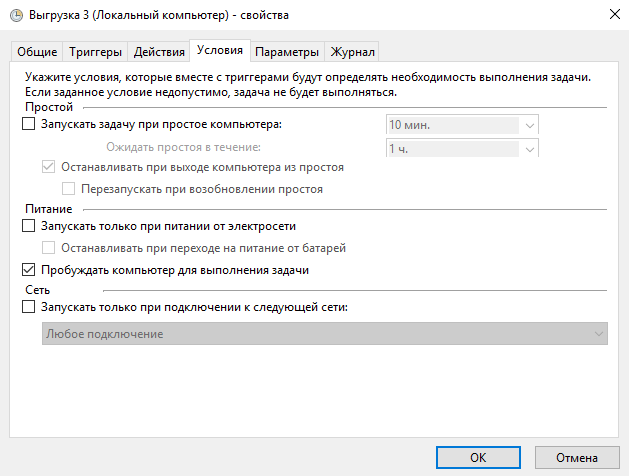Select the Условия tab
This screenshot has height=476, width=629.
(220, 51)
